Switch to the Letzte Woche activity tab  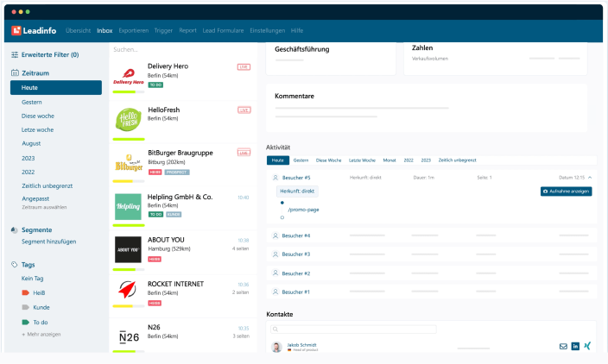pyautogui.click(x=362, y=160)
